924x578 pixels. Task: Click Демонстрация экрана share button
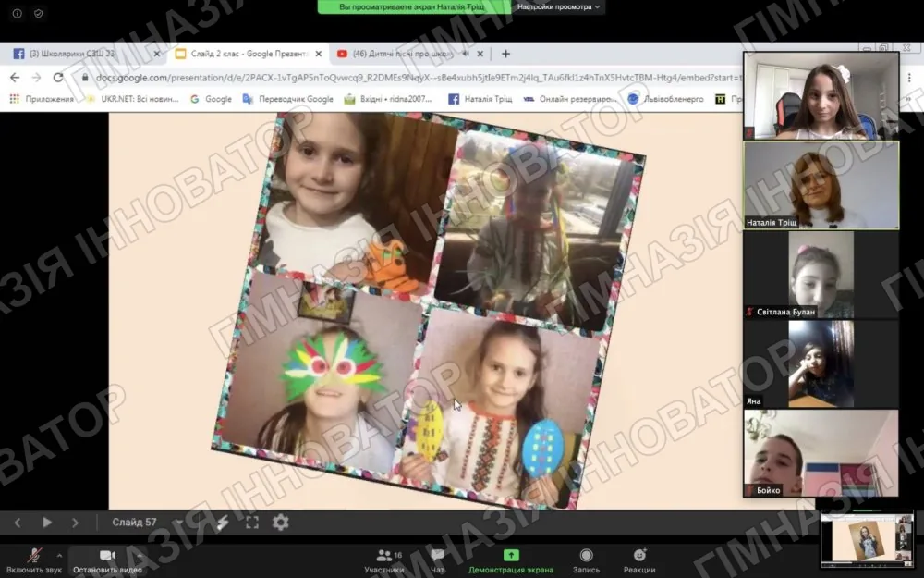coord(511,561)
